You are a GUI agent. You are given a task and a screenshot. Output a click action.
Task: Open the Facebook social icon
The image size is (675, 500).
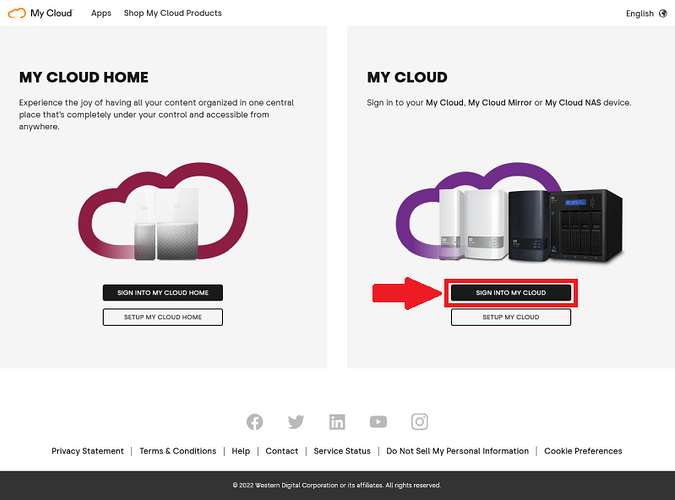255,422
